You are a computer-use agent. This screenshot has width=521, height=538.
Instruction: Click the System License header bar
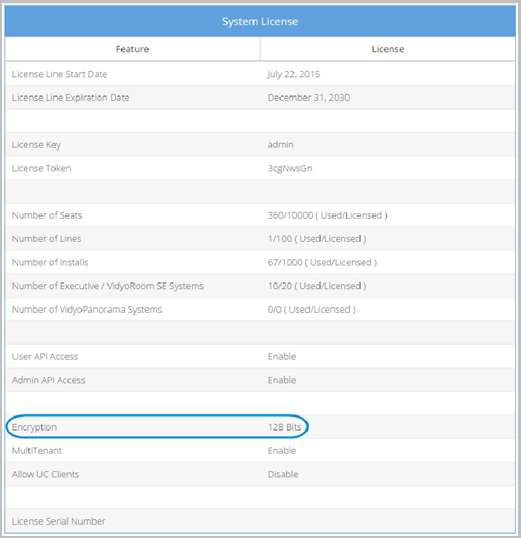pyautogui.click(x=260, y=21)
